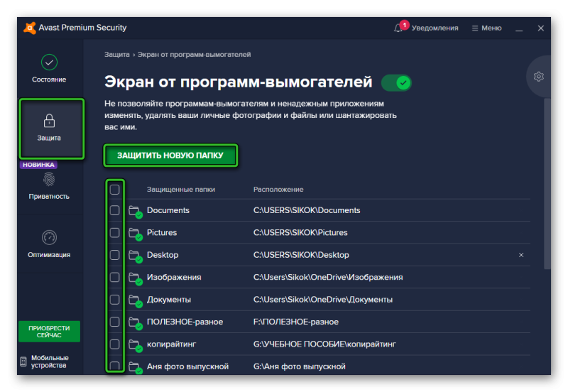
Task: Click the Pictures folder icon
Action: [135, 234]
